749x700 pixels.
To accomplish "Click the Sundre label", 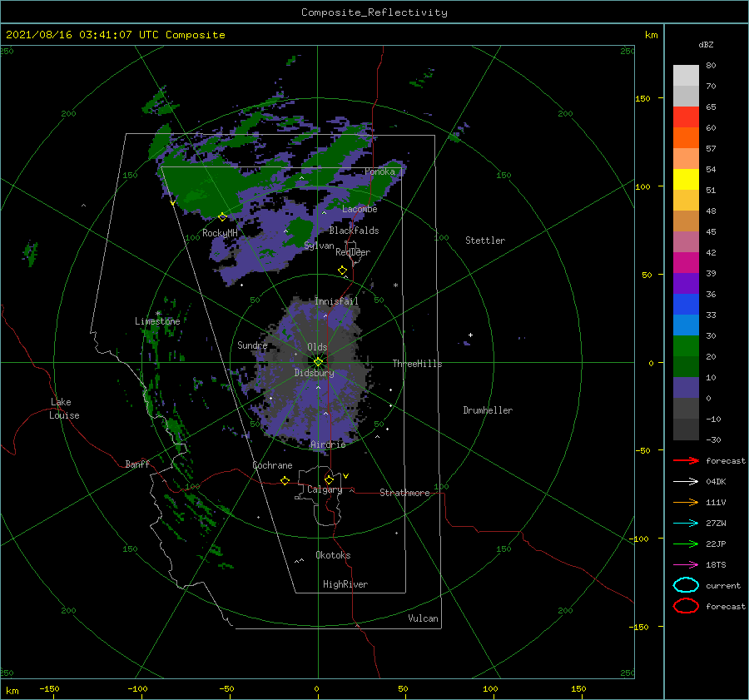I will tap(252, 345).
